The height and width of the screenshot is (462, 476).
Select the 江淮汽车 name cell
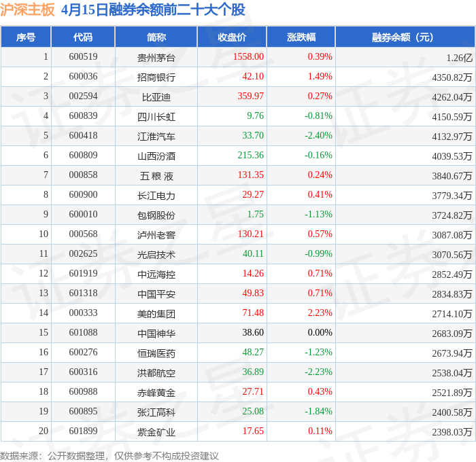tap(156, 137)
